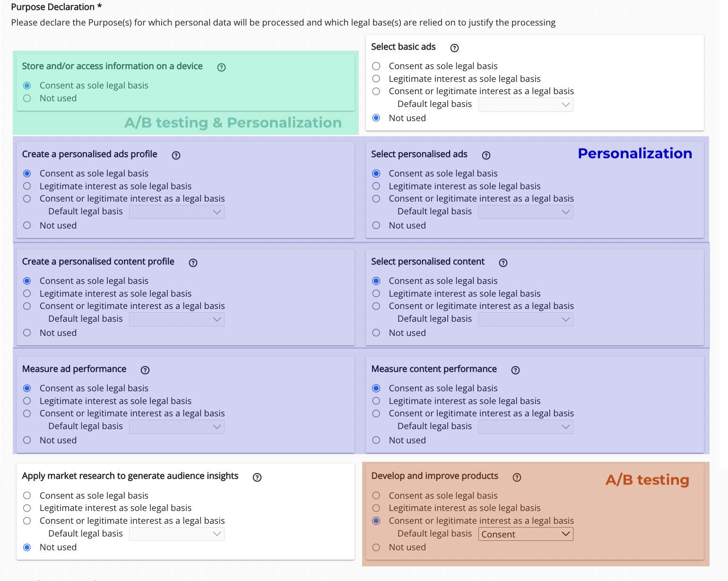Show help for Measure content performance
This screenshot has width=728, height=581.
(x=515, y=370)
